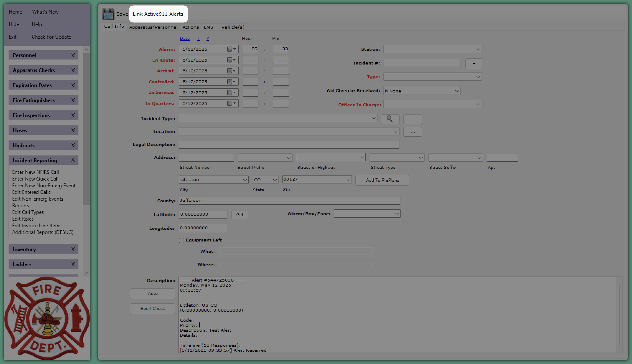
Task: Expand the Inventory sidebar section
Action: [x=43, y=249]
